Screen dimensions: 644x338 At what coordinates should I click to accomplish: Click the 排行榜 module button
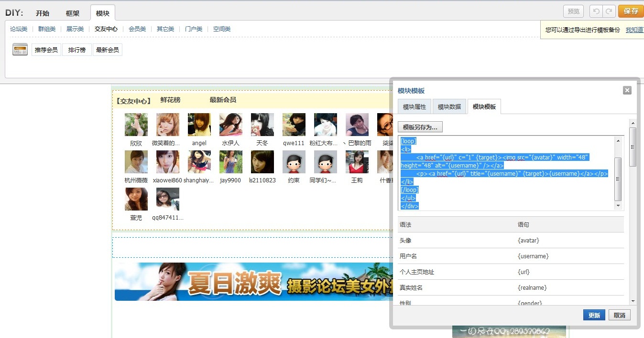(x=77, y=50)
